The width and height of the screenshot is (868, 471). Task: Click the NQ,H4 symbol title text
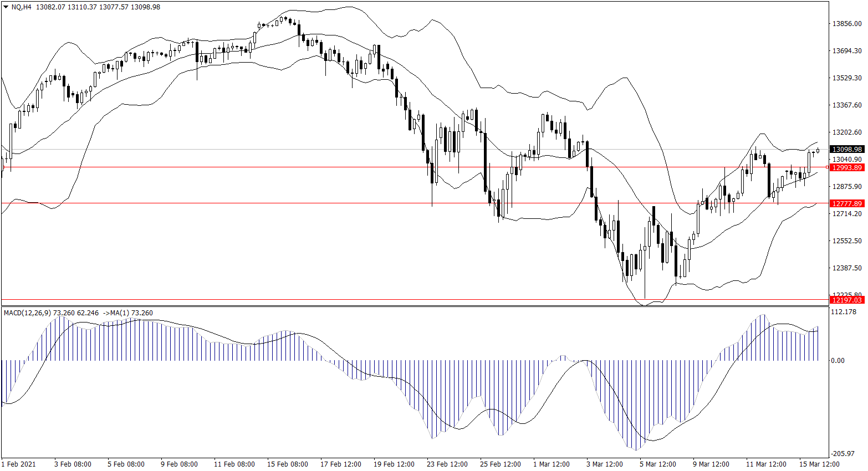pyautogui.click(x=21, y=7)
